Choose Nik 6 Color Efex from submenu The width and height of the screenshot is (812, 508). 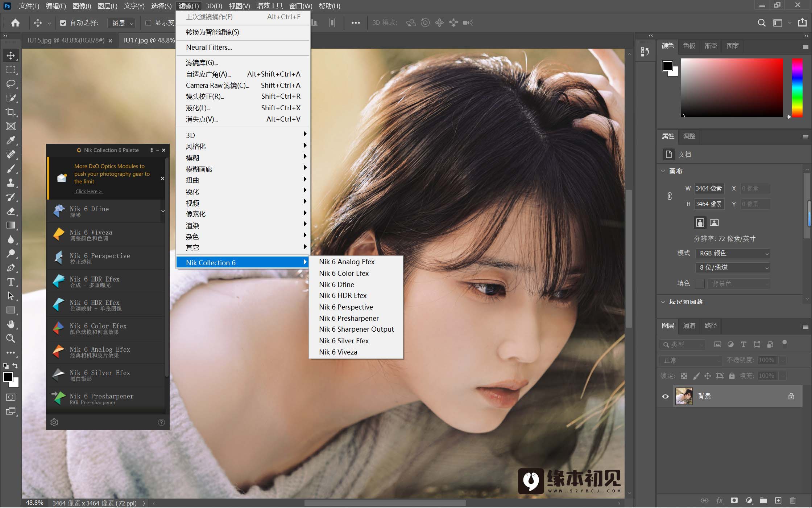[344, 273]
